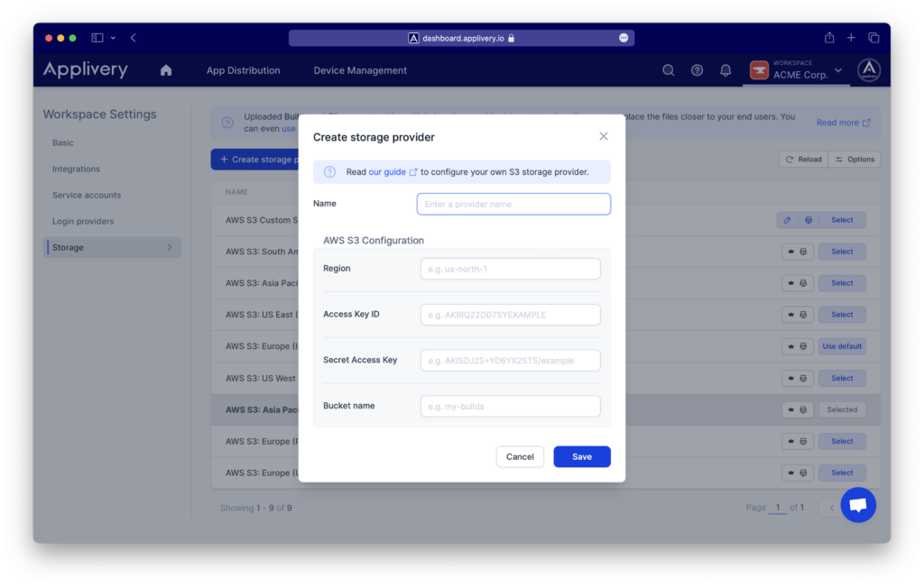Focus the Secret Access Key field
Image resolution: width=924 pixels, height=587 pixels.
pos(511,361)
